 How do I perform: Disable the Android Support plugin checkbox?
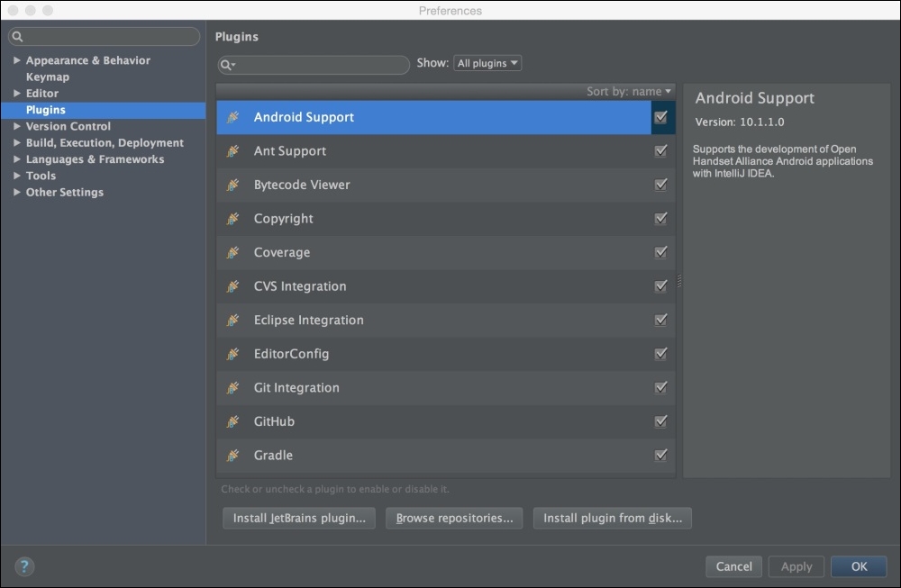[660, 117]
